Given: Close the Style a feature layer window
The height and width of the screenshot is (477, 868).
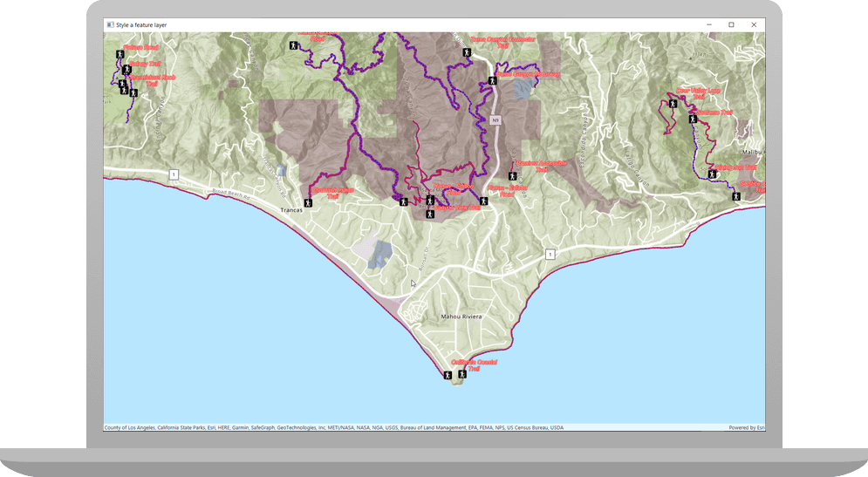Looking at the screenshot, I should 754,24.
